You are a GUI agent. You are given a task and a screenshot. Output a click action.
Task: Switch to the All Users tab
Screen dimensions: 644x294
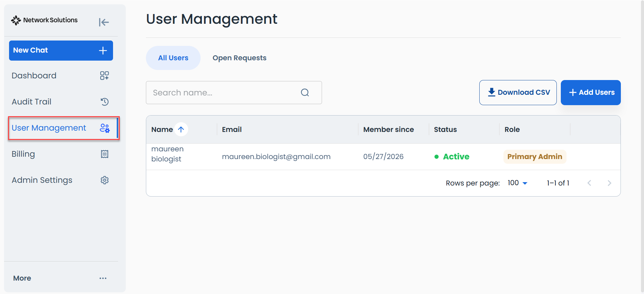click(x=173, y=58)
